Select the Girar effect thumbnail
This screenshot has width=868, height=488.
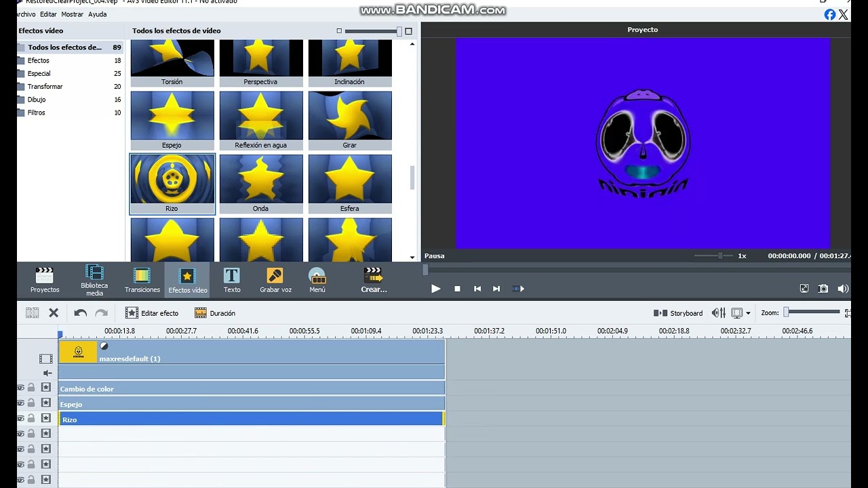tap(350, 121)
